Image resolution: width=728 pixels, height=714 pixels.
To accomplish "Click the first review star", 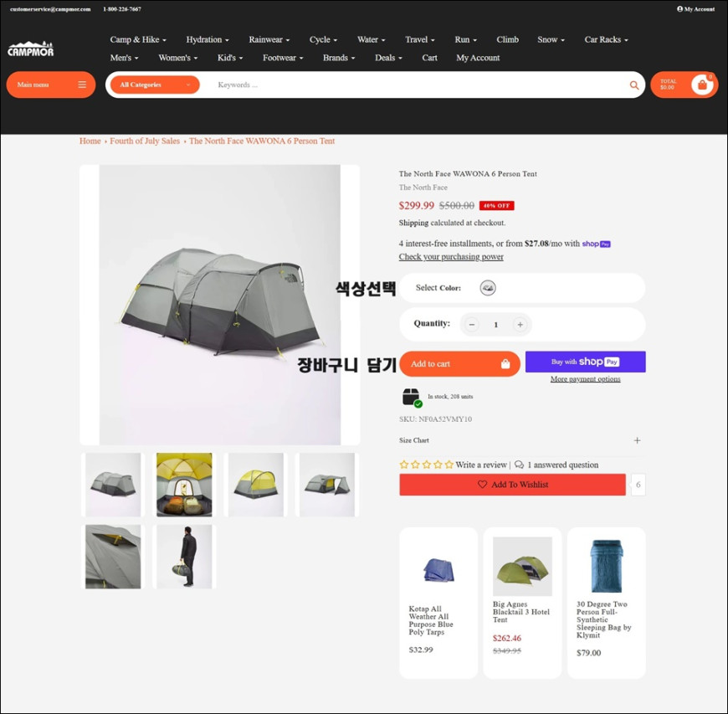I will click(404, 465).
